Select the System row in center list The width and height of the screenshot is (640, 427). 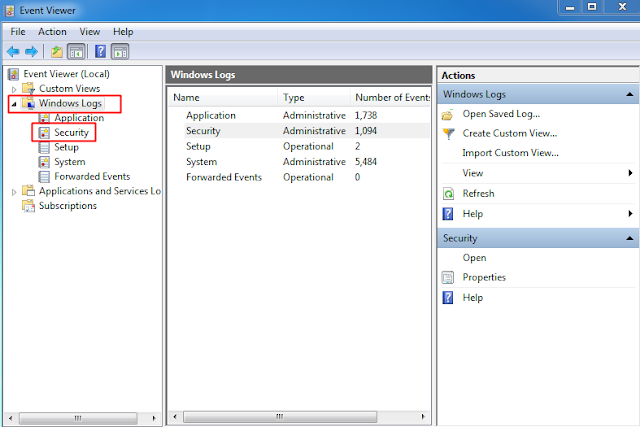tap(299, 162)
